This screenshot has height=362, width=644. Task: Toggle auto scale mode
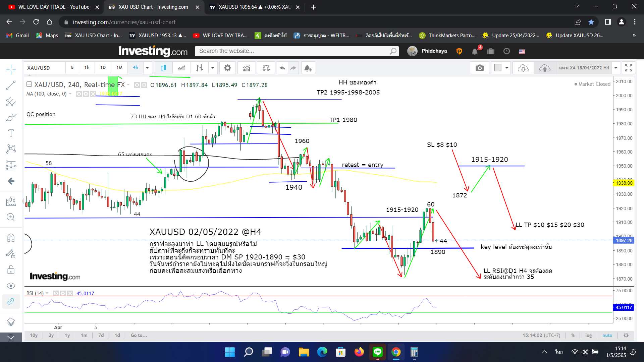click(x=607, y=335)
